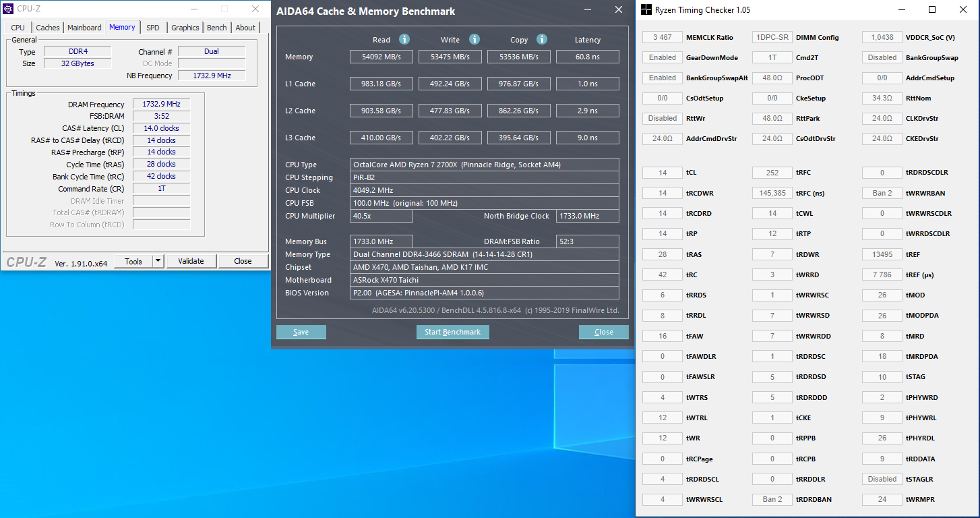The height and width of the screenshot is (518, 980).
Task: Click the info icon beside the Copy column header
Action: pyautogui.click(x=542, y=39)
